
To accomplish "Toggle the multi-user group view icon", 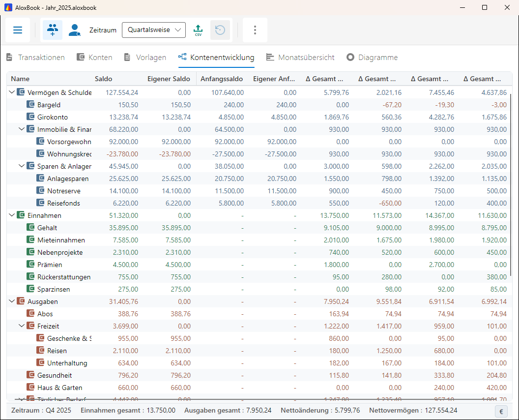I will pos(53,30).
